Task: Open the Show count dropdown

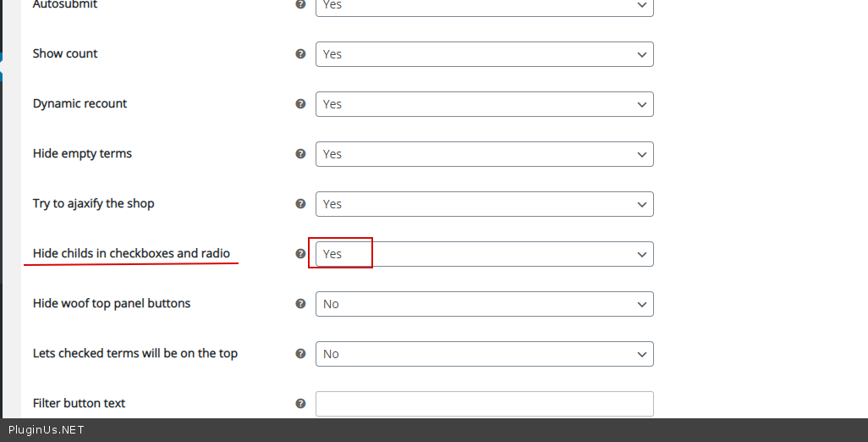Action: (484, 54)
